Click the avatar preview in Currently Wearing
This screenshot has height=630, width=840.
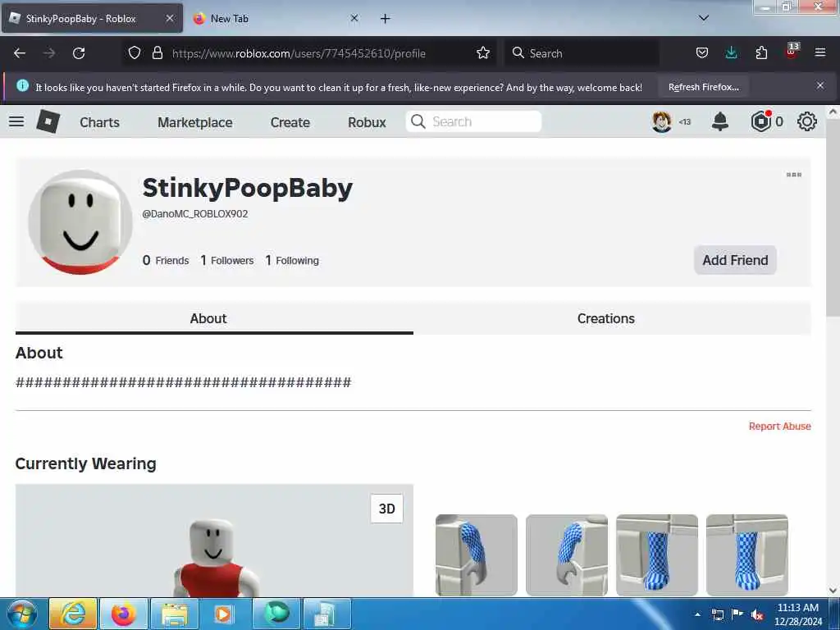click(x=214, y=541)
